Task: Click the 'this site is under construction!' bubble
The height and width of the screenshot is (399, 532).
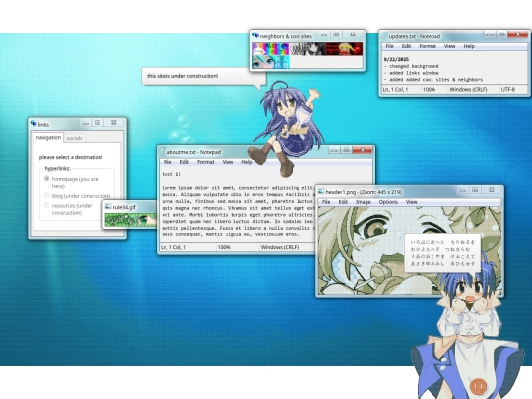Action: pos(204,76)
